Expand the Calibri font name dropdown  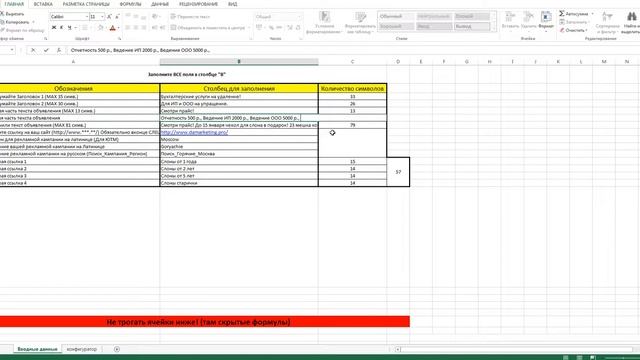[87, 17]
